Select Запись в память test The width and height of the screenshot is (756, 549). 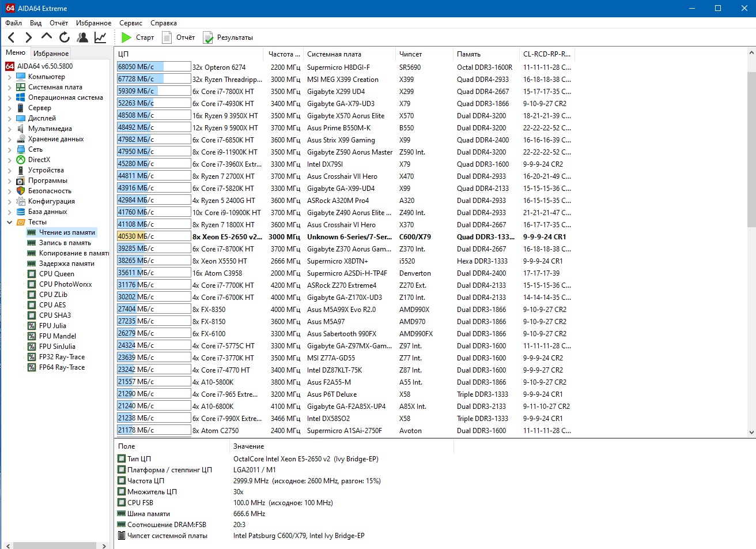pos(65,243)
